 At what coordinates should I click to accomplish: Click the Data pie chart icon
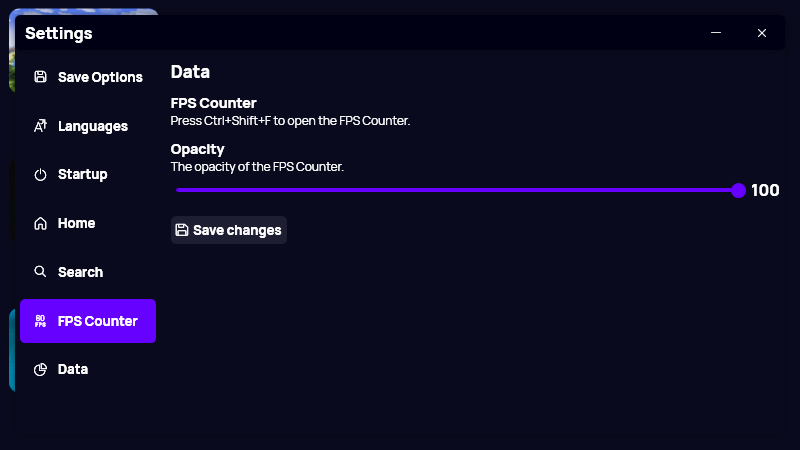point(40,369)
